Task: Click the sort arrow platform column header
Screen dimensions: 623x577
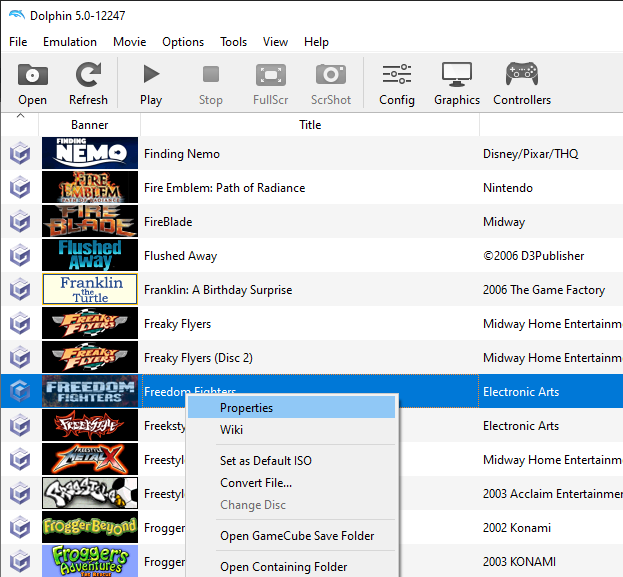Action: coord(20,125)
